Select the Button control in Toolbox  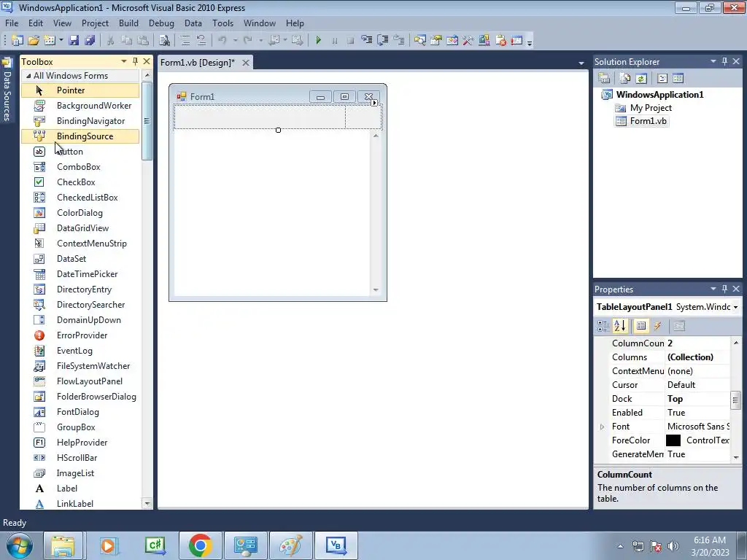point(80,152)
